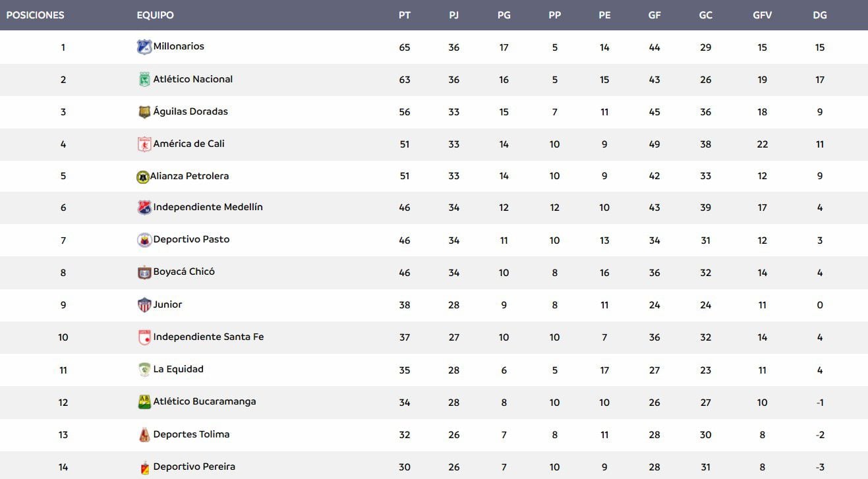Viewport: 868px width, 479px height.
Task: Click the Alianza Petrolera crest icon
Action: (142, 177)
